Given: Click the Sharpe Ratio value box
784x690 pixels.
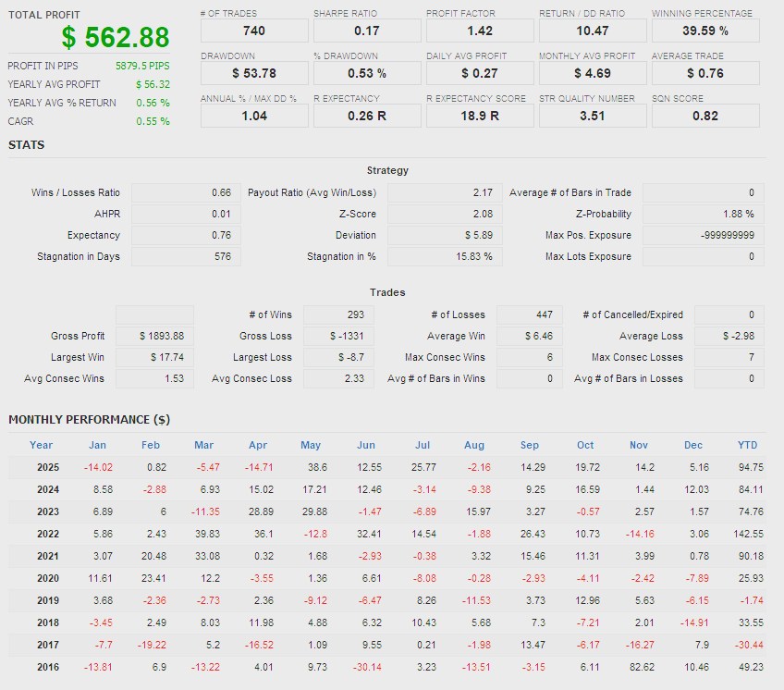Looking at the screenshot, I should pos(367,31).
